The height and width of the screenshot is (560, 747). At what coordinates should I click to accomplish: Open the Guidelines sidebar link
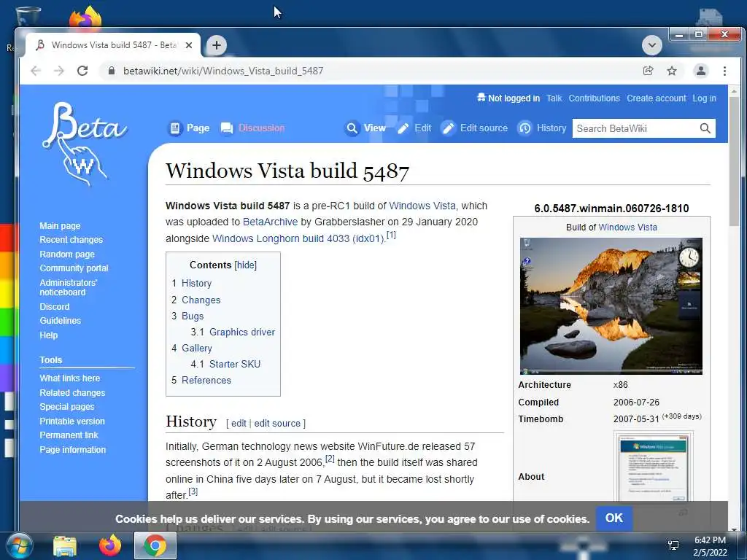point(60,321)
